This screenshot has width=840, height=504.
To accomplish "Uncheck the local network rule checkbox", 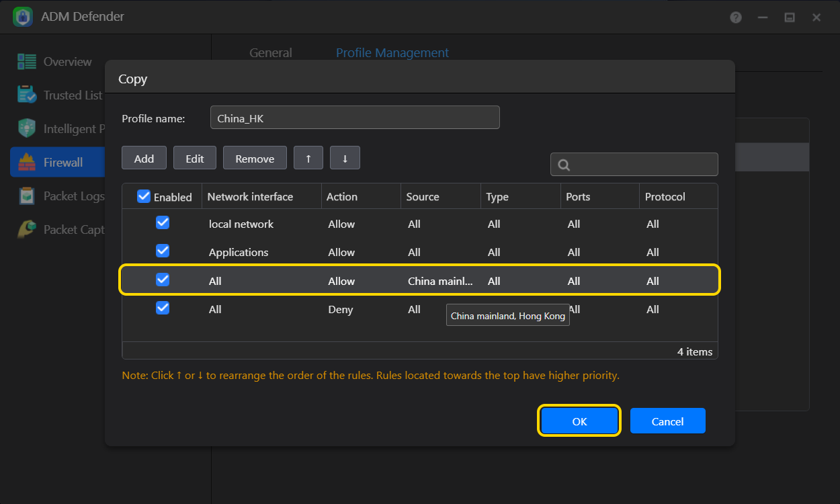I will (x=163, y=222).
